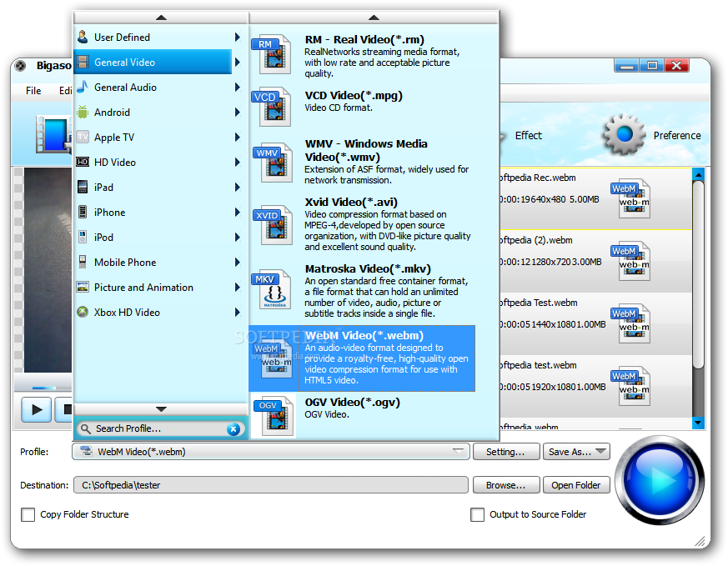Viewport: 728px width, 566px height.
Task: Choose Xvid Video(*.avi) format entry
Action: [x=362, y=224]
